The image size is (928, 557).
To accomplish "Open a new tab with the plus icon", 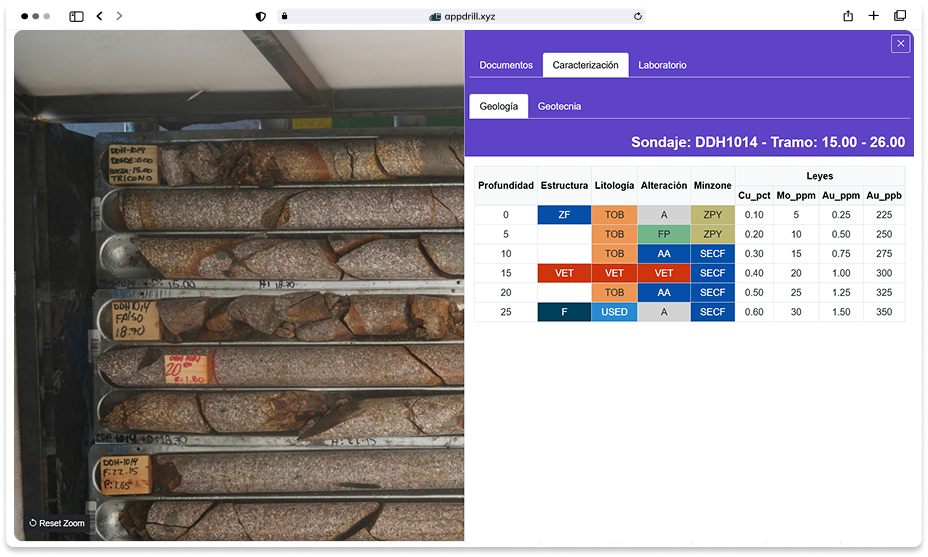I will point(874,16).
